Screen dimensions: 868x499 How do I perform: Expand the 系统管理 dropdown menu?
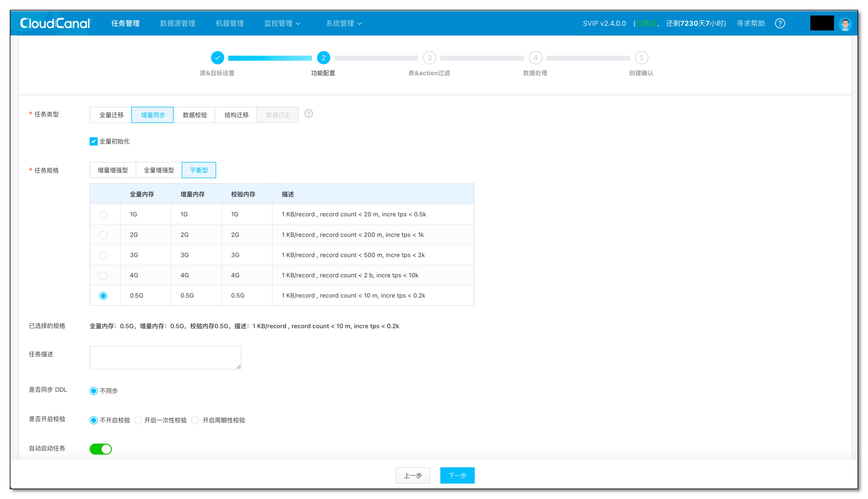tap(344, 23)
